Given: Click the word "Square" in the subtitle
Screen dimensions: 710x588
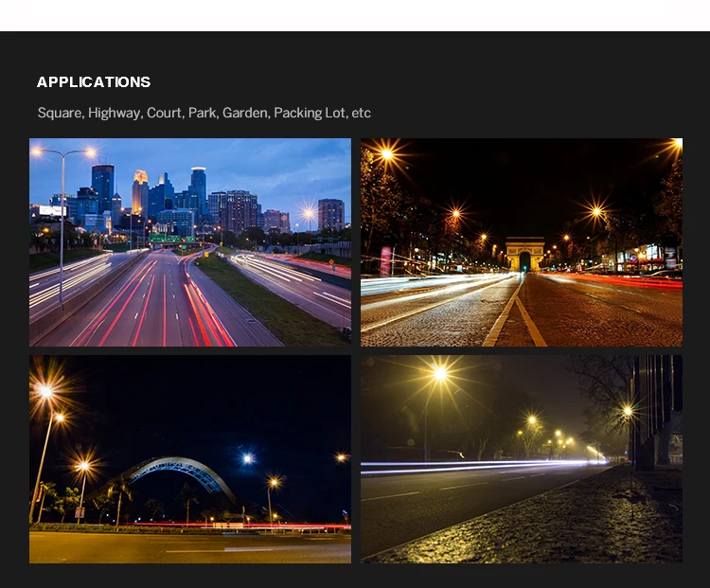Looking at the screenshot, I should click(x=60, y=113).
